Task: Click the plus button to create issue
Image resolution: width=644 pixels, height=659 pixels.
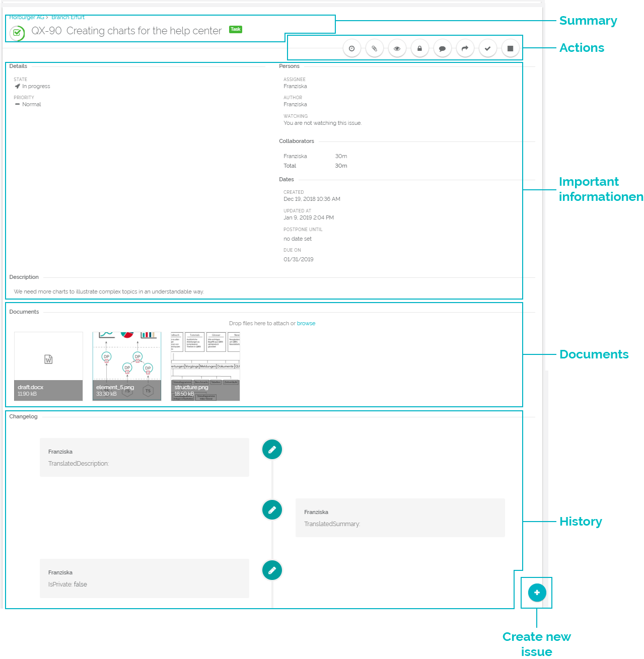Action: coord(537,593)
